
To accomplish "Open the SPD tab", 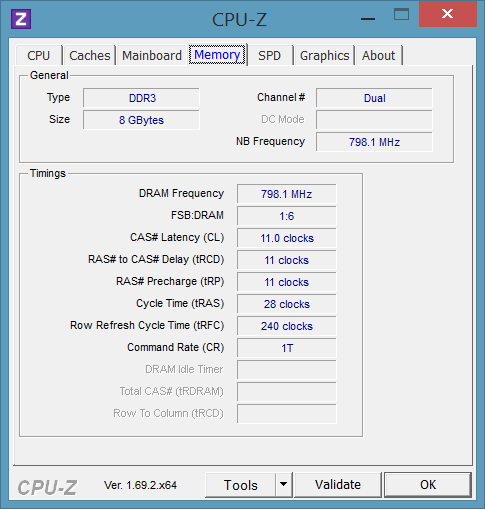I will [269, 55].
